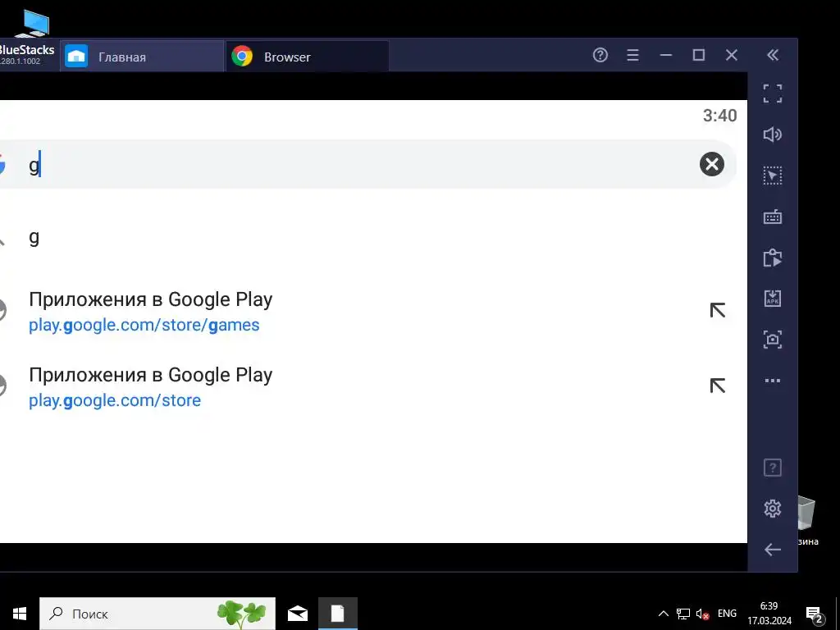
Task: Click the Recycle Bin on desktop
Action: (x=808, y=519)
